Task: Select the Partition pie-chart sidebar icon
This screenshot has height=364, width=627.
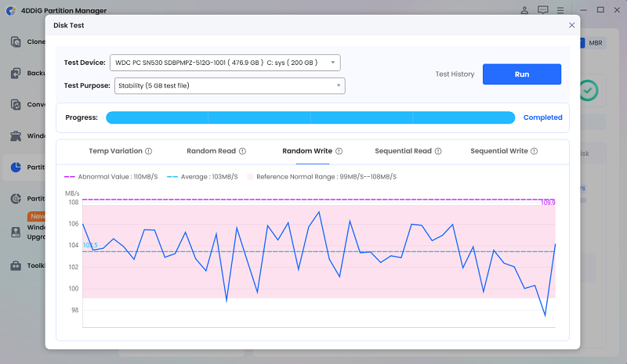Action: (x=16, y=167)
